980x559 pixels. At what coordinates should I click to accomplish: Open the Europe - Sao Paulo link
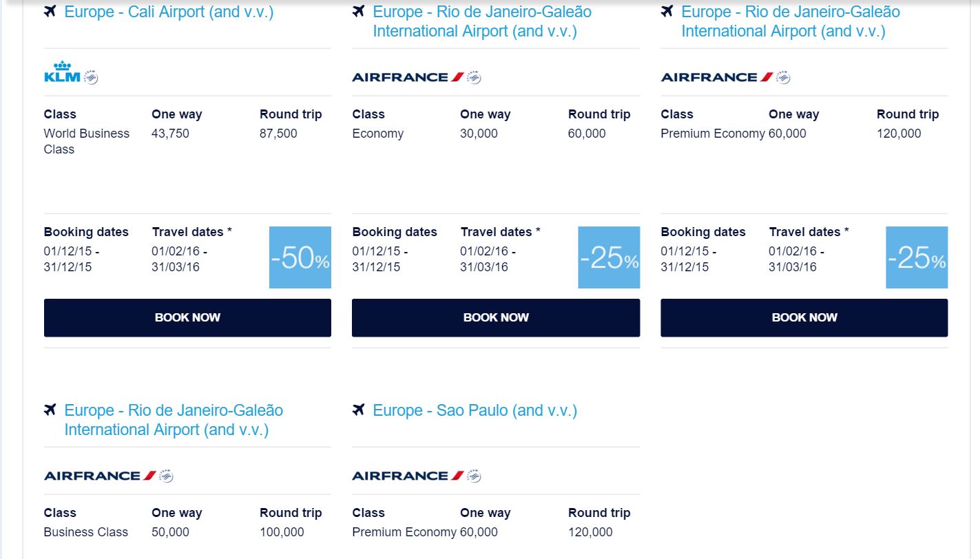click(x=475, y=410)
